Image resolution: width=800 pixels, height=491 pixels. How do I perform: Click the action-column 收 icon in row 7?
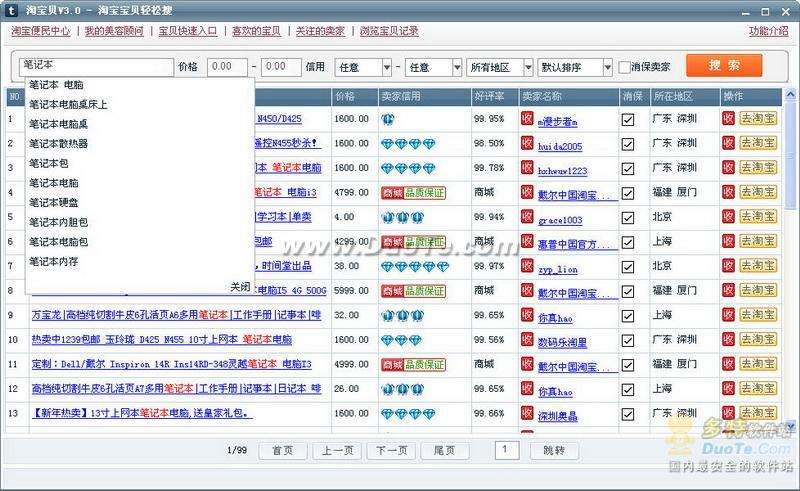point(729,265)
